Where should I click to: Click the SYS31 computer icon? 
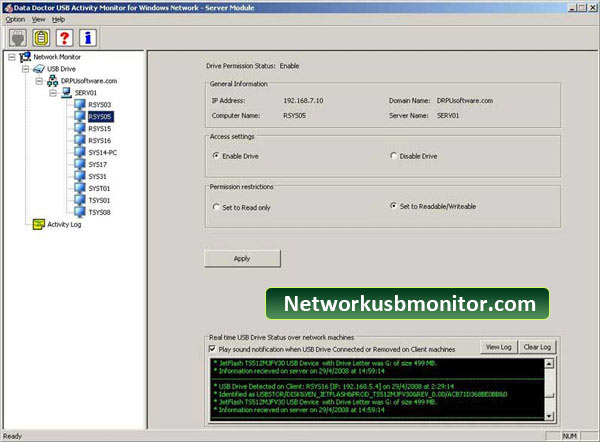[80, 176]
